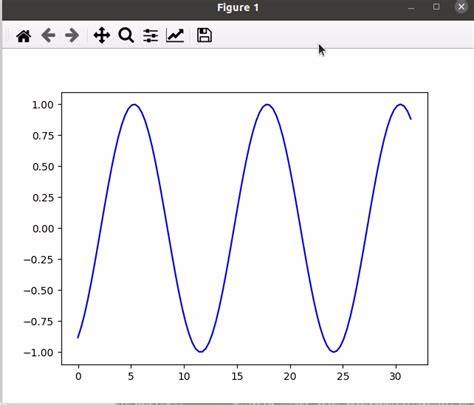The width and height of the screenshot is (474, 405).
Task: Click the 5 x-axis tick label
Action: 131,376
